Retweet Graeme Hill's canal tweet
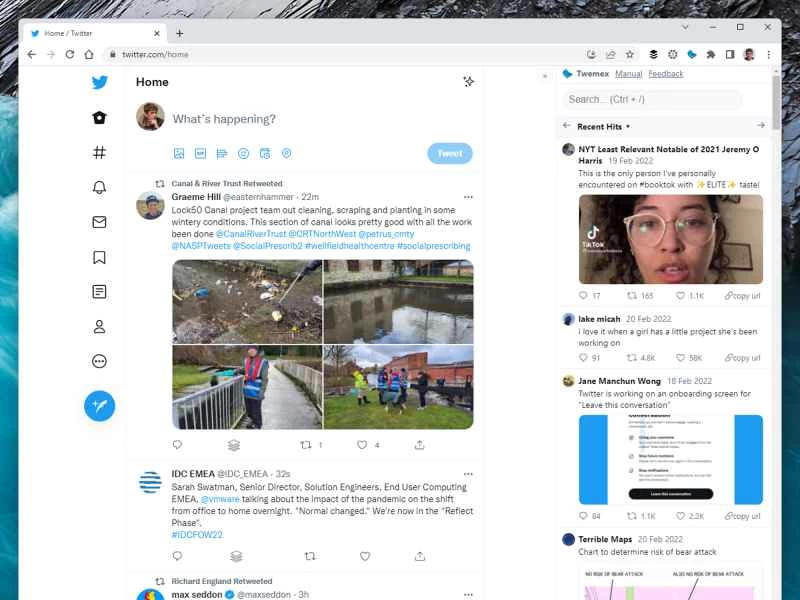 [307, 445]
